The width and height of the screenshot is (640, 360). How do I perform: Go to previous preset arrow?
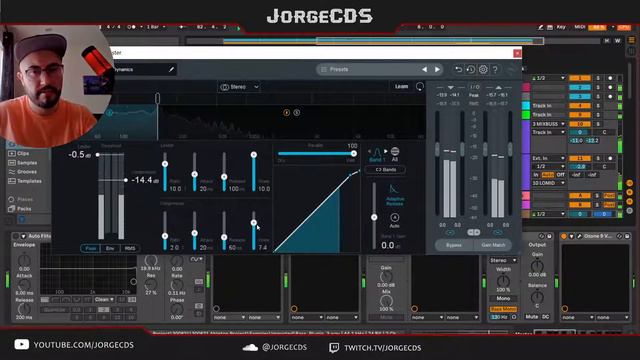coord(424,69)
